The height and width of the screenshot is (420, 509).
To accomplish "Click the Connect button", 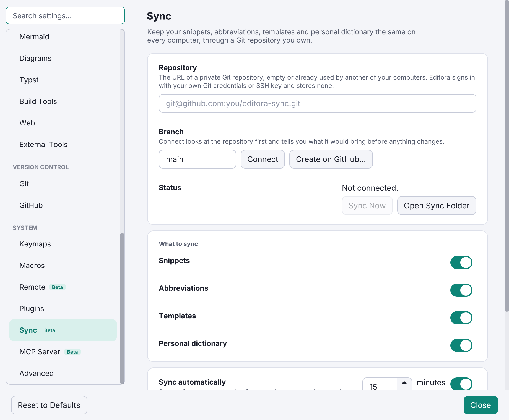I will pyautogui.click(x=263, y=159).
